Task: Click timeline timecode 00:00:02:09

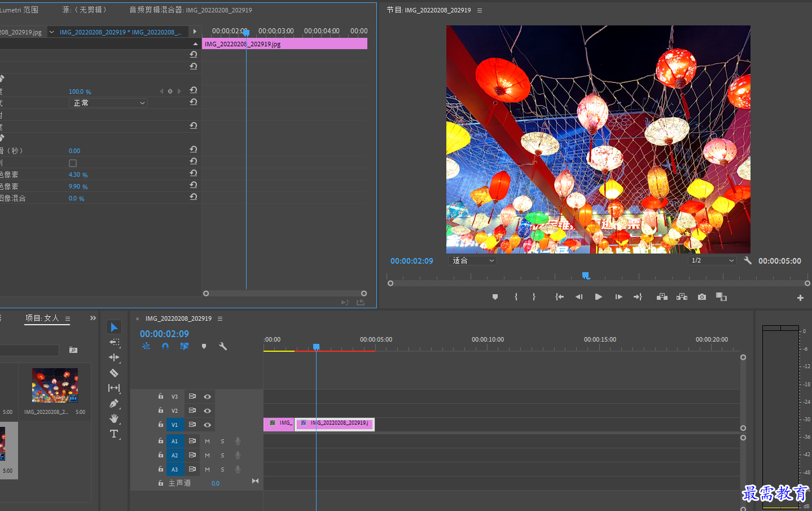Action: click(x=164, y=334)
